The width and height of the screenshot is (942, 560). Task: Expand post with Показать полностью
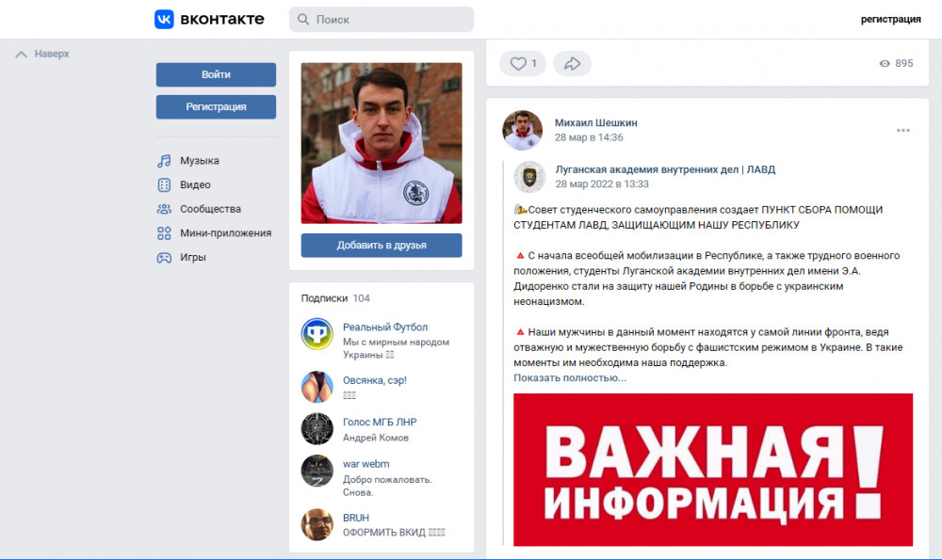tap(570, 378)
